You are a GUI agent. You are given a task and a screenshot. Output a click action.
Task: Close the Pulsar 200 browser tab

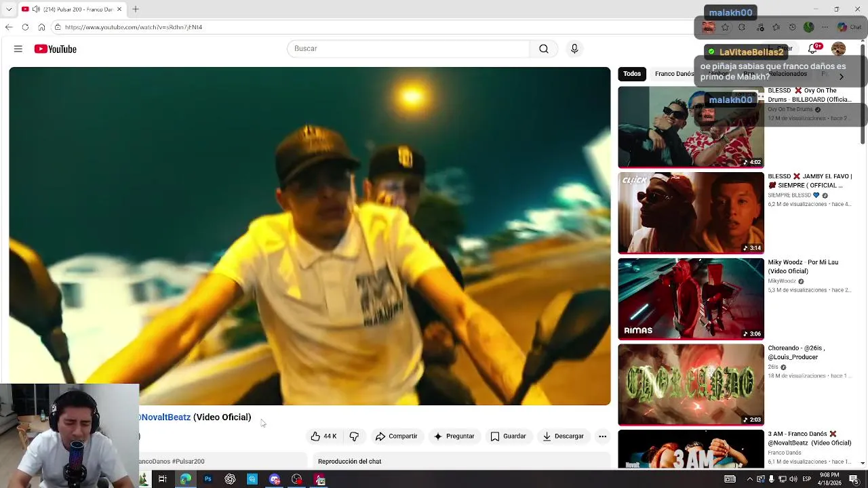120,9
